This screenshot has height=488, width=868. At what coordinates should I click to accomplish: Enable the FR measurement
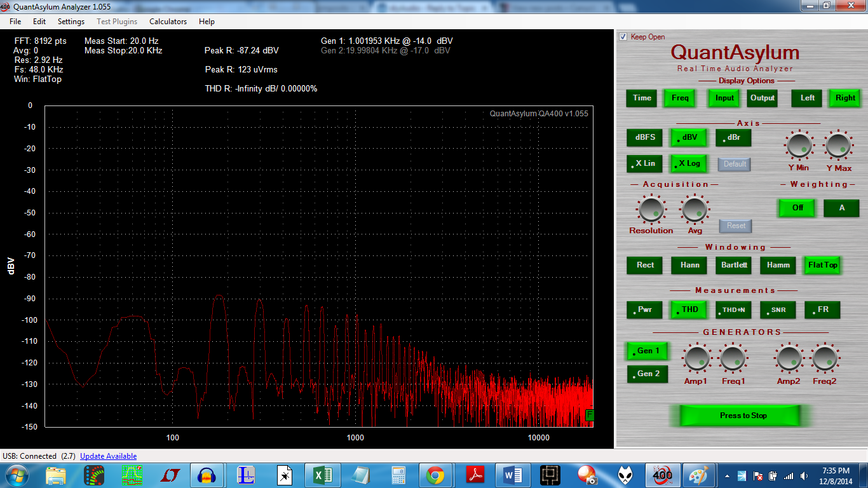[x=823, y=309]
